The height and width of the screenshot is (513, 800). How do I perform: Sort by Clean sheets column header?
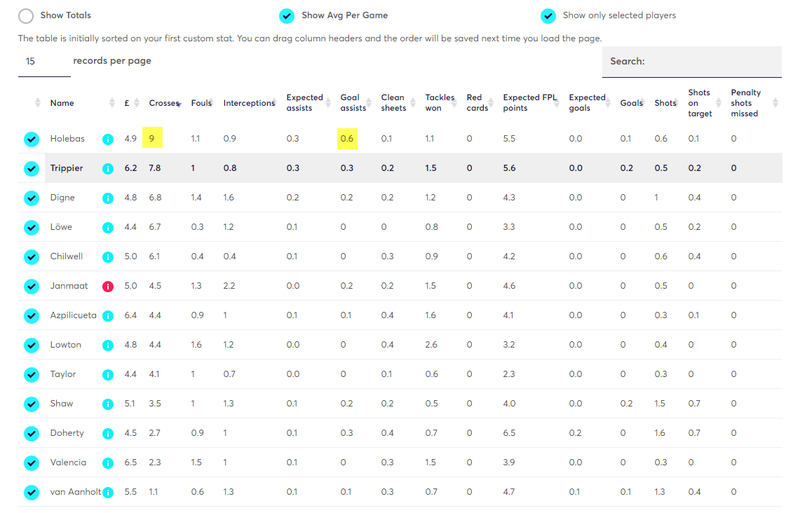393,103
